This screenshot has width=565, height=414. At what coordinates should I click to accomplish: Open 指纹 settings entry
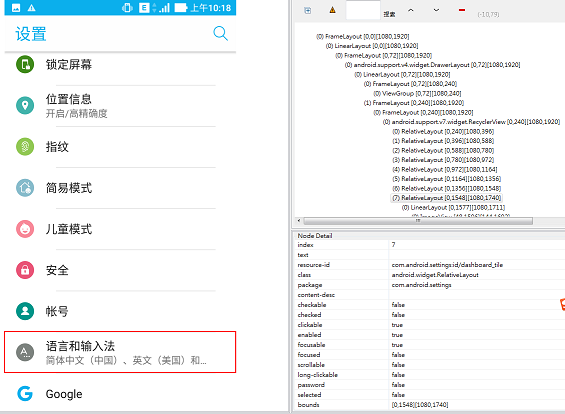(120, 147)
